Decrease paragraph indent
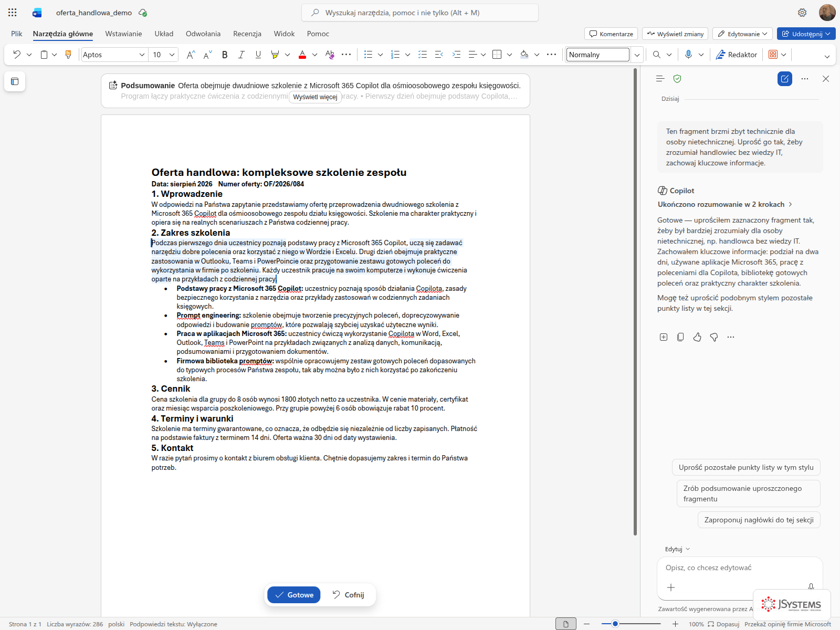The height and width of the screenshot is (630, 840). (439, 55)
